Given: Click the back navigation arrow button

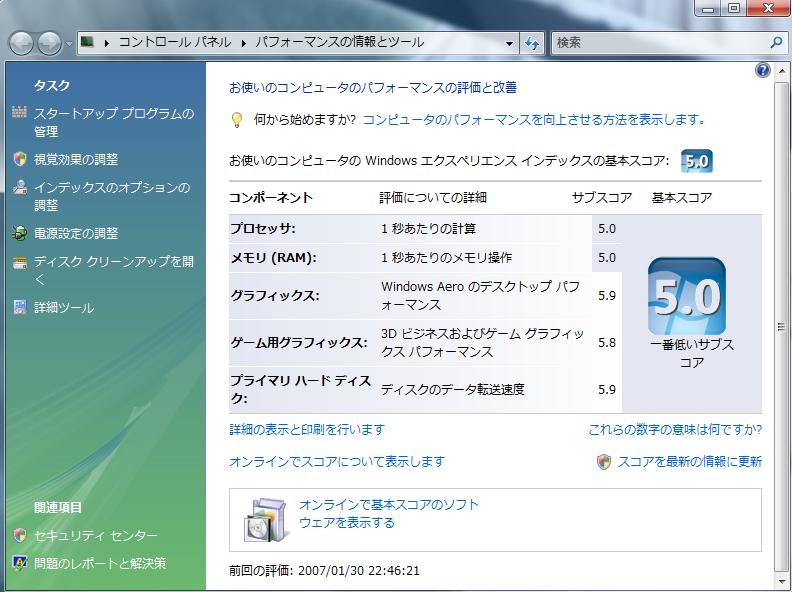Looking at the screenshot, I should pyautogui.click(x=21, y=43).
